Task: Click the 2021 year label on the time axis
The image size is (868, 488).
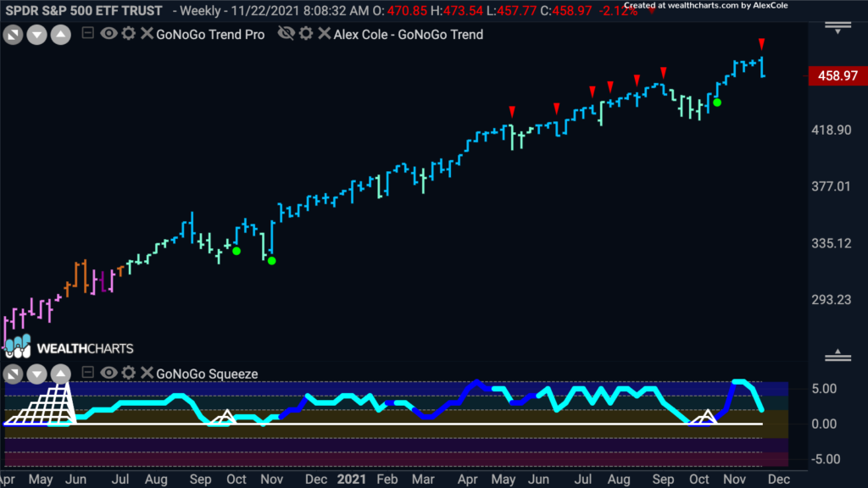Action: (352, 479)
